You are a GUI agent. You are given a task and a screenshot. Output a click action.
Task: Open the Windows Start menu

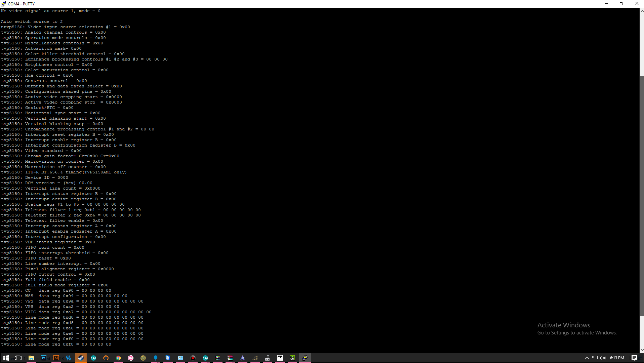[x=6, y=358]
